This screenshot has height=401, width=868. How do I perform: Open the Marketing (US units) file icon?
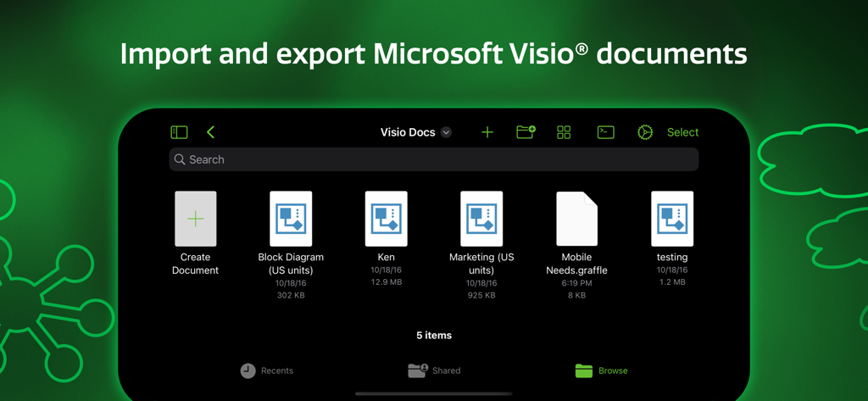(481, 219)
